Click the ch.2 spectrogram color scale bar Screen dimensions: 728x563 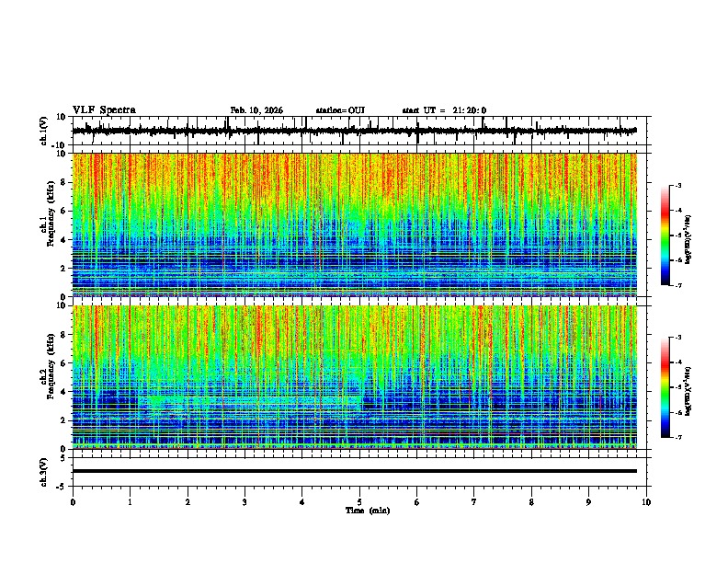665,387
